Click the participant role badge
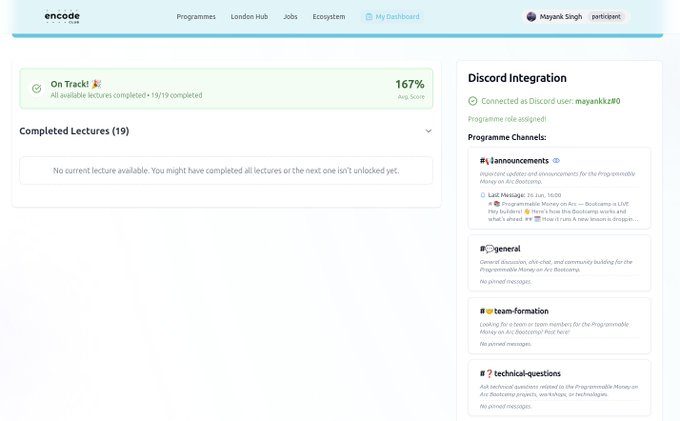This screenshot has height=421, width=680. (x=606, y=16)
